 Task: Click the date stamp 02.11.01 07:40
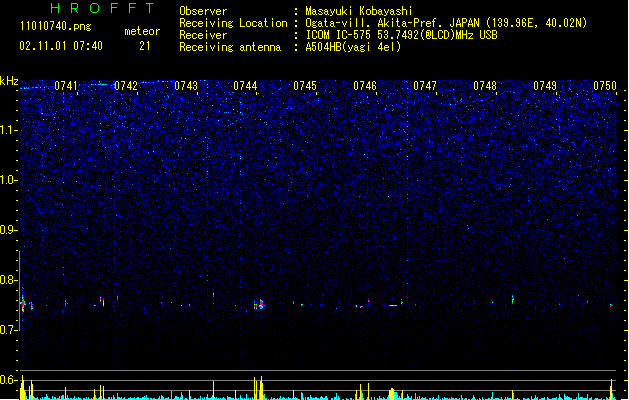[61, 46]
